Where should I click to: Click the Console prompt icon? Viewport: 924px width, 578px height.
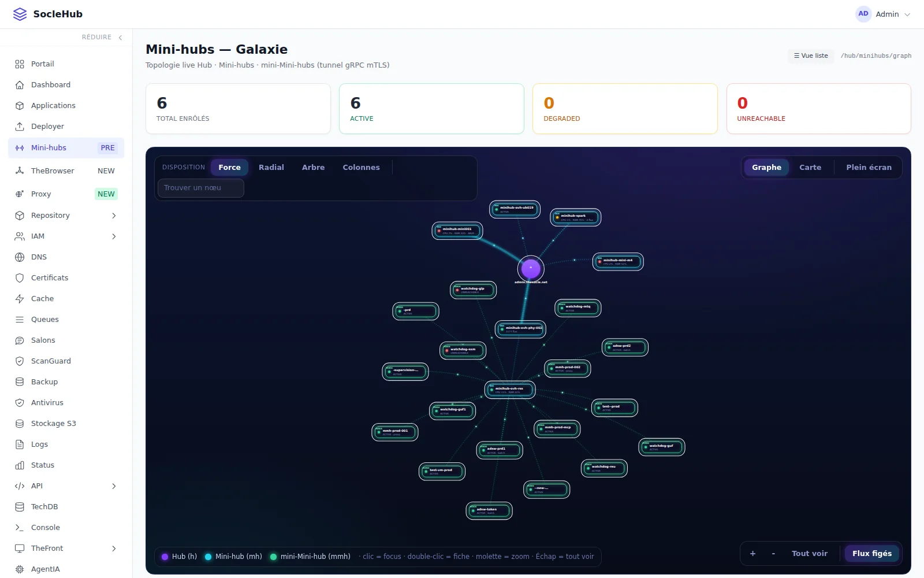[x=20, y=528]
